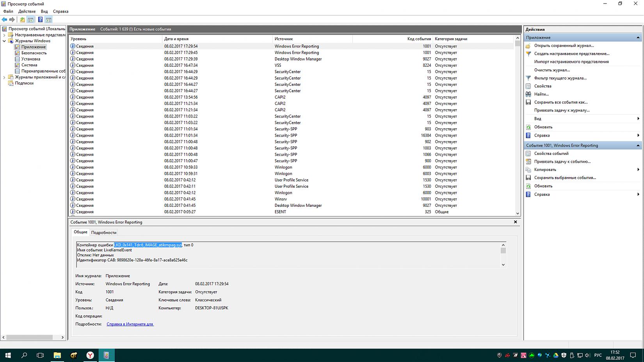Open the Справка menu in the menu bar
The width and height of the screenshot is (644, 362).
click(60, 11)
